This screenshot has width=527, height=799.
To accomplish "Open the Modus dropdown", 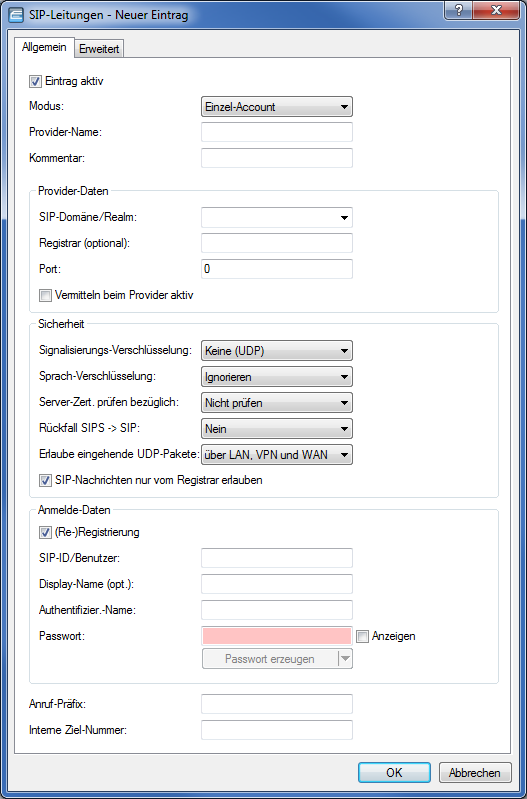I will [x=277, y=107].
